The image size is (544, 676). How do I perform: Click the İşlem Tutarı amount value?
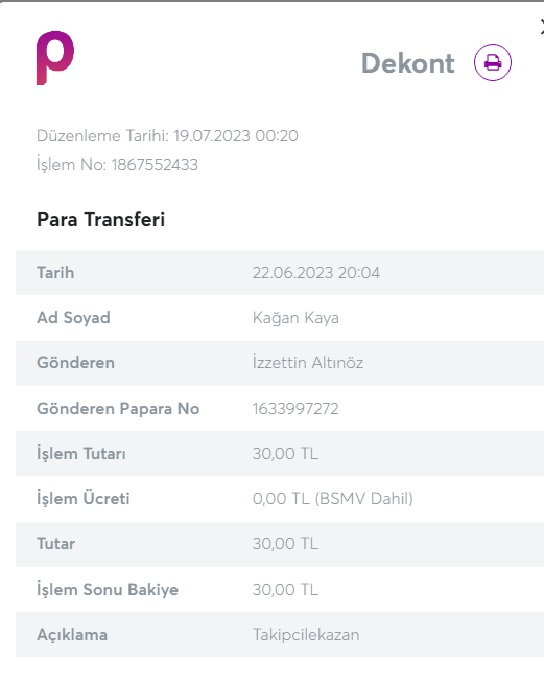pos(285,454)
